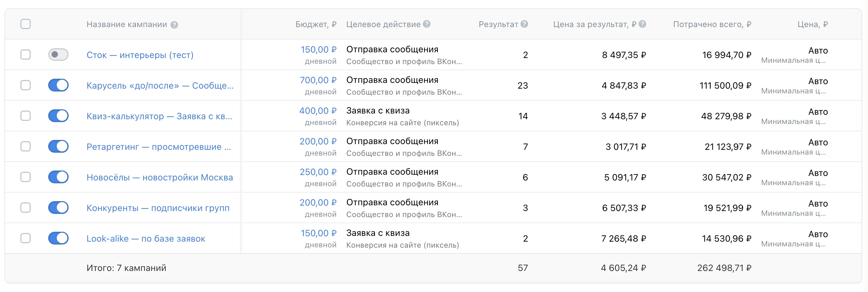Open campaign Ретаргетинг — просмотревшие
The height and width of the screenshot is (292, 868).
pos(159,147)
